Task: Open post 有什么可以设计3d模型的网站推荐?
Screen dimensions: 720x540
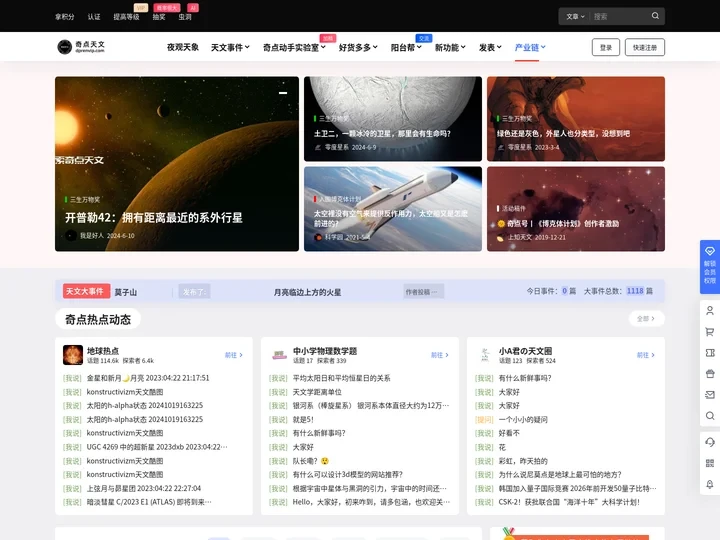Action: (x=348, y=474)
